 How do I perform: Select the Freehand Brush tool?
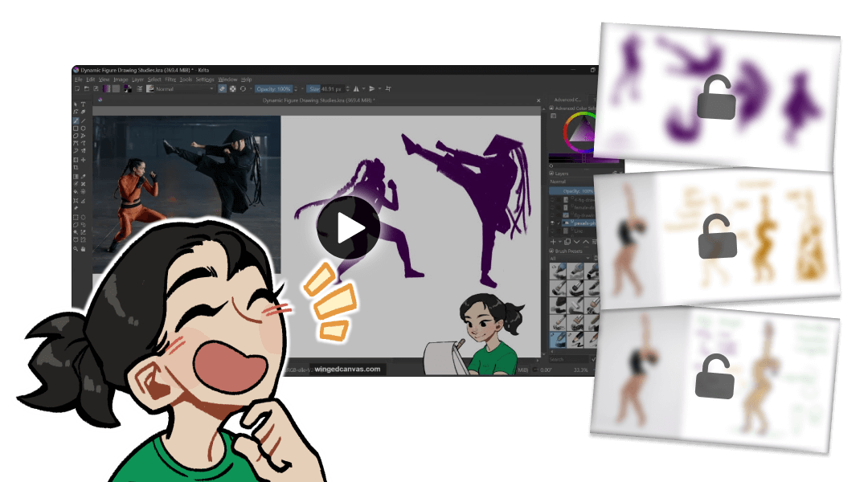pyautogui.click(x=76, y=120)
